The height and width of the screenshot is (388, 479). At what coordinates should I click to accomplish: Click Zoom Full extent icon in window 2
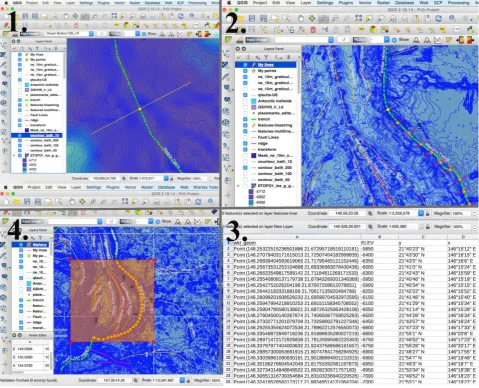click(358, 18)
